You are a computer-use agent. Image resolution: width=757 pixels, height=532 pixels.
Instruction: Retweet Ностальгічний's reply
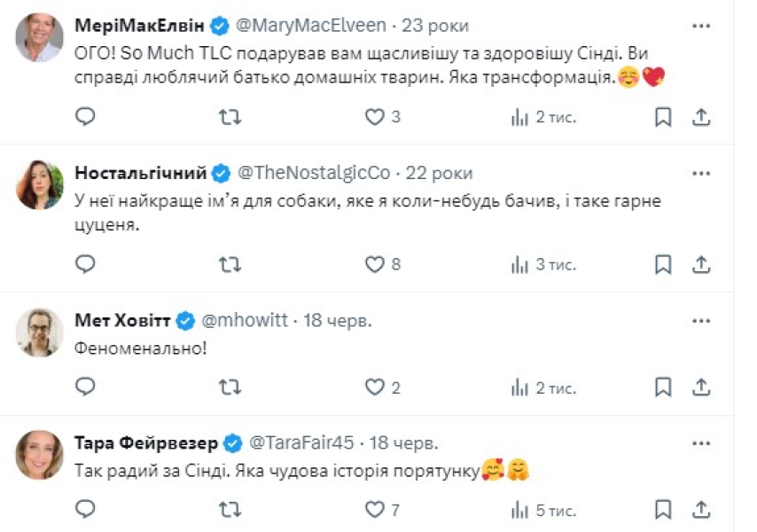point(230,263)
